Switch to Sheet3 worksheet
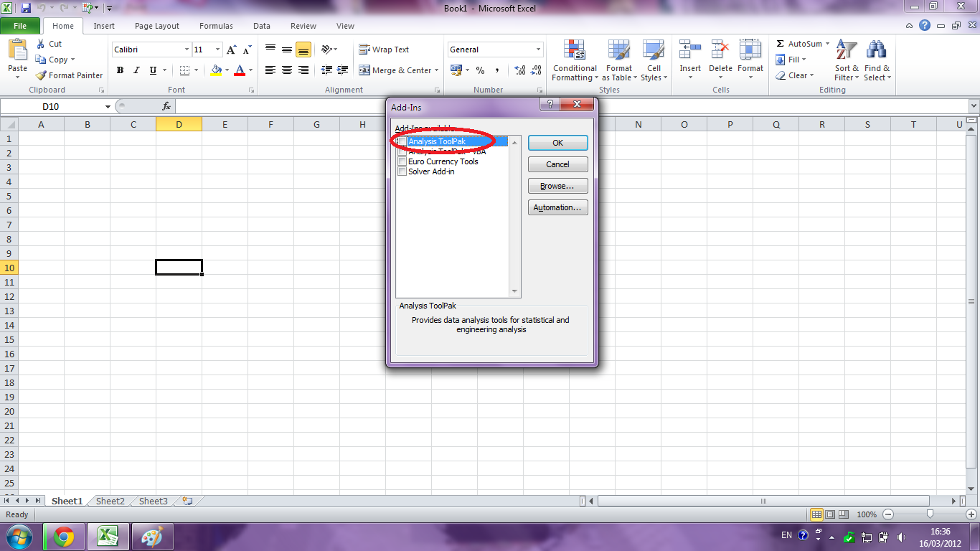Image resolution: width=980 pixels, height=551 pixels. point(154,501)
